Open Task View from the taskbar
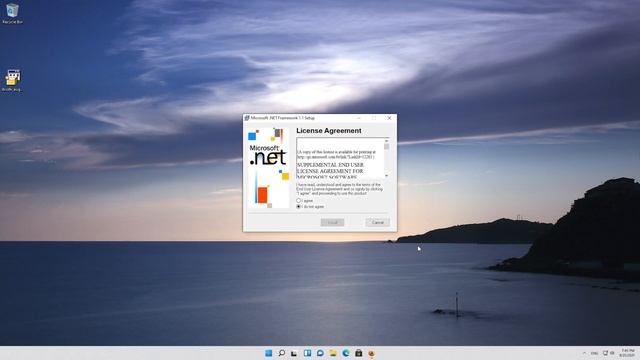This screenshot has width=640, height=360. tap(294, 353)
